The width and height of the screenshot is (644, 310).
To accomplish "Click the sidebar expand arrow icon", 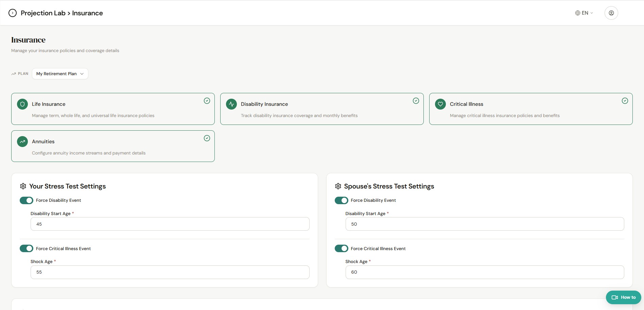I will (13, 13).
